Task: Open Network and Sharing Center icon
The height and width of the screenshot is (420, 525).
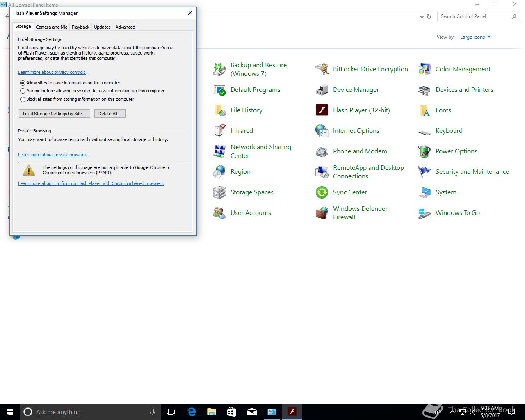Action: 219,151
